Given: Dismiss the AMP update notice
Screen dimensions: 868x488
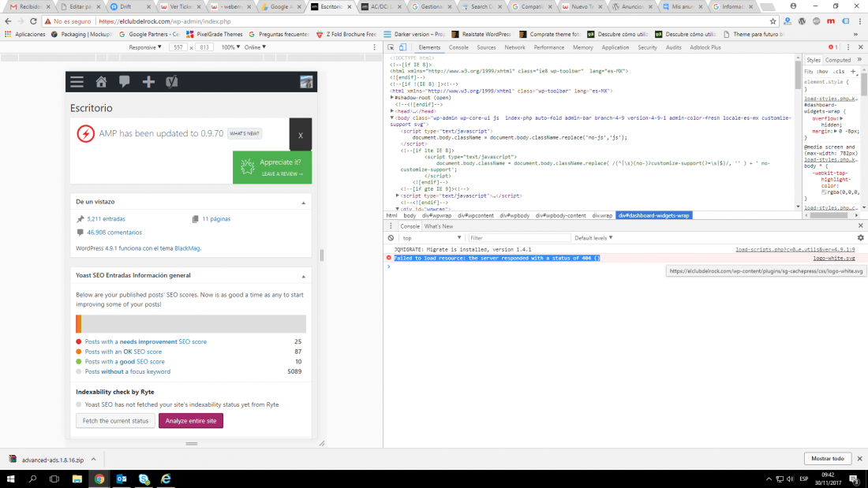Looking at the screenshot, I should 301,135.
